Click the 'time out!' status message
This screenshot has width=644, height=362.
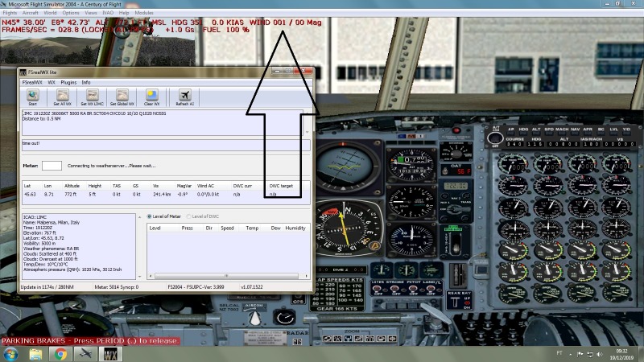(31, 143)
